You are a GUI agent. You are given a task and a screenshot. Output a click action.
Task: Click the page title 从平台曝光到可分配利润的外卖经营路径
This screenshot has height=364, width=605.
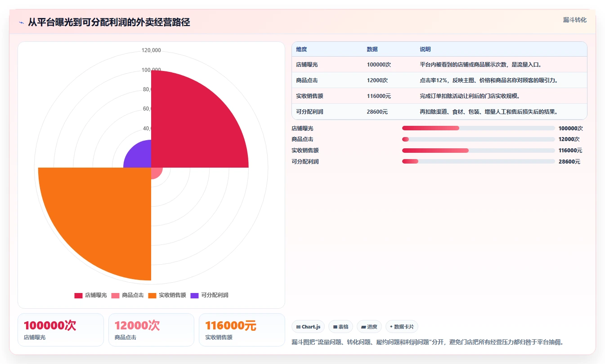[x=109, y=22]
